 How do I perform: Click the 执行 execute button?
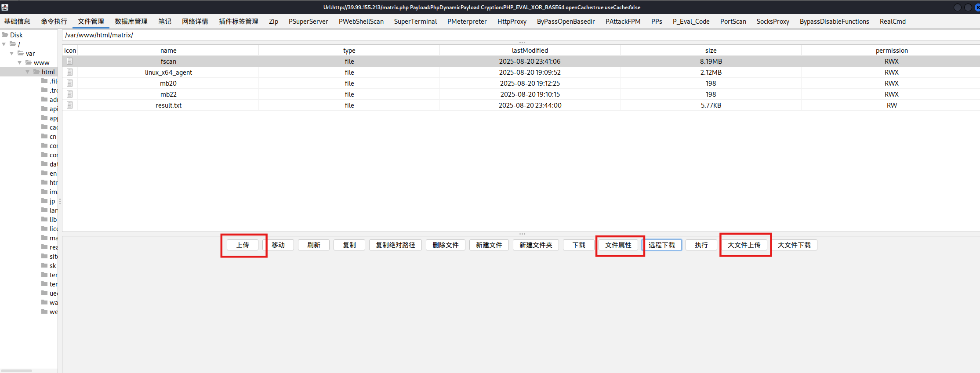coord(701,245)
